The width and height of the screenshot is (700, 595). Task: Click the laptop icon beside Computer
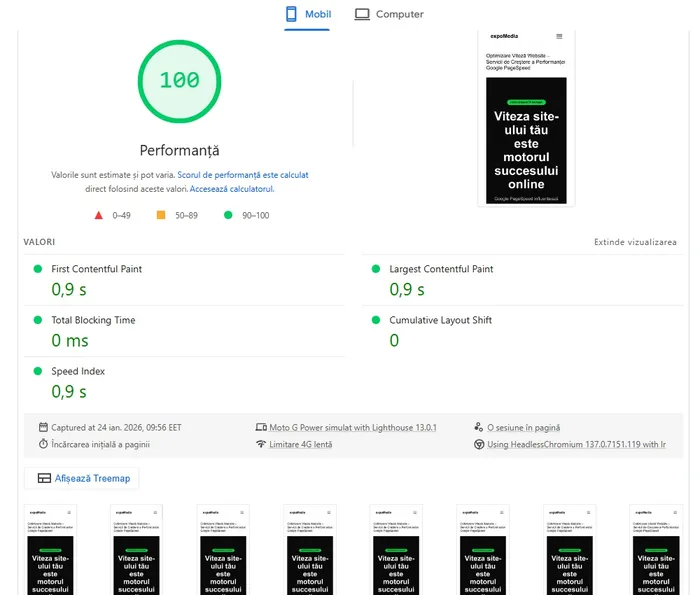(x=362, y=14)
